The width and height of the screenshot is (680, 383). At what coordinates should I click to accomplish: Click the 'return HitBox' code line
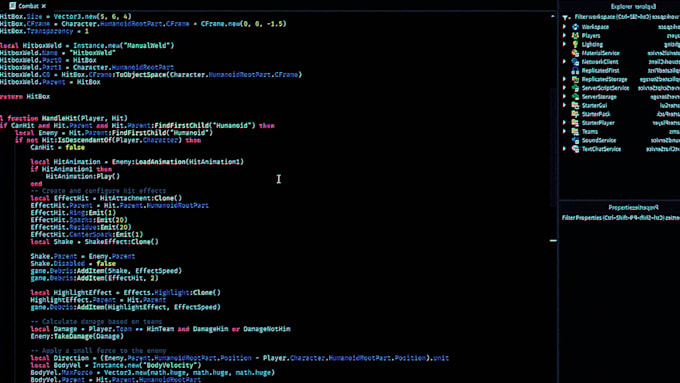click(25, 96)
